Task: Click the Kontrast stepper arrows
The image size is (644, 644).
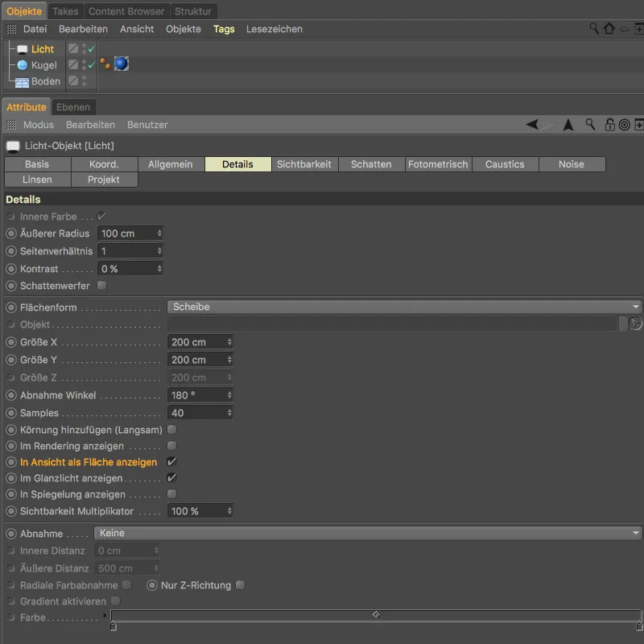Action: click(x=159, y=269)
